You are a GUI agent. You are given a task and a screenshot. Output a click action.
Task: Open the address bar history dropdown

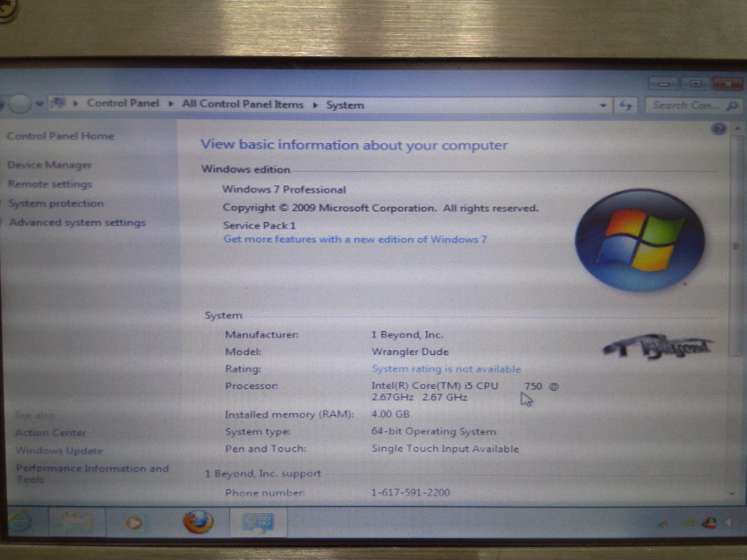[x=603, y=106]
